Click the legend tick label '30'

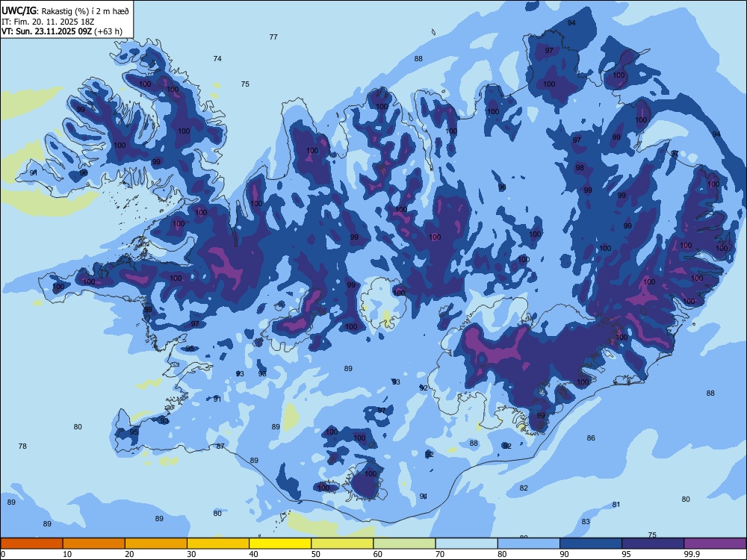coord(191,554)
